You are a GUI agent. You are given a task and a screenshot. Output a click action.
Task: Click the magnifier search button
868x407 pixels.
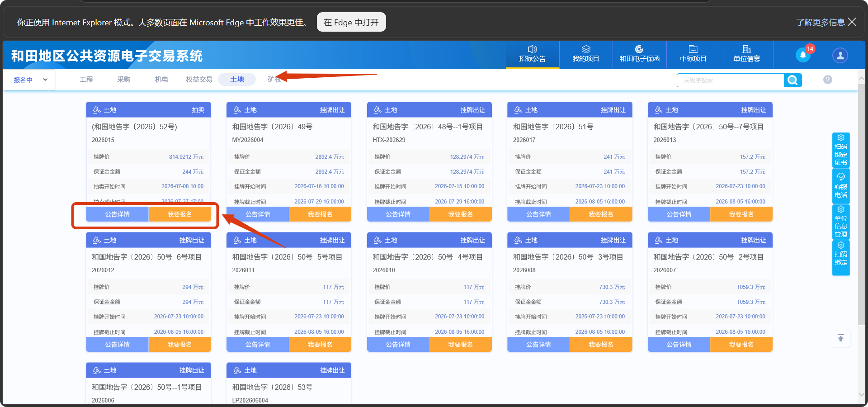tap(793, 80)
